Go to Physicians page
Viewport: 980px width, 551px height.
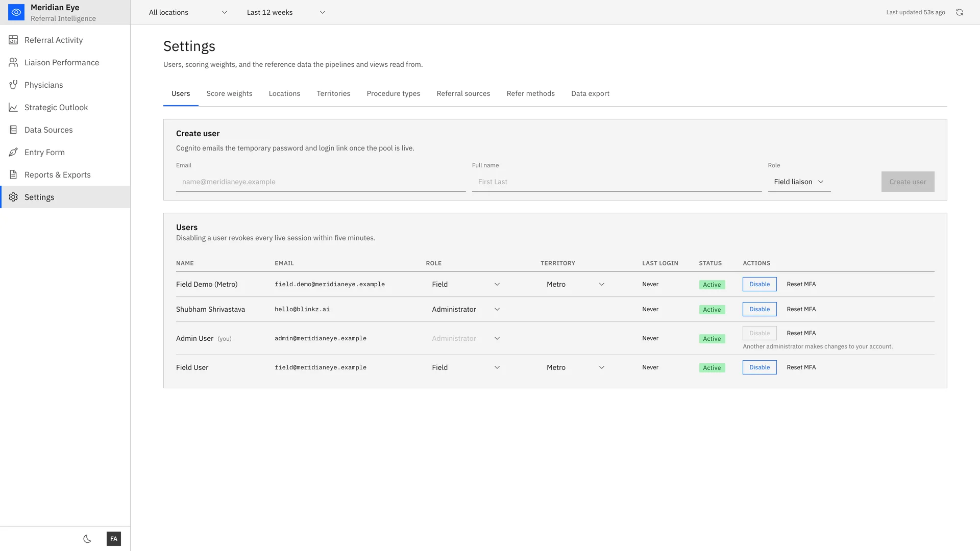pyautogui.click(x=65, y=85)
